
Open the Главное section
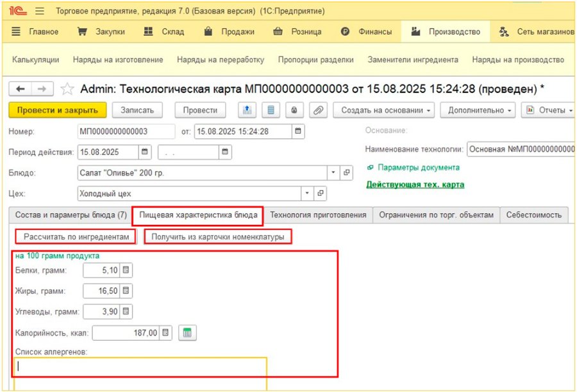click(x=35, y=31)
